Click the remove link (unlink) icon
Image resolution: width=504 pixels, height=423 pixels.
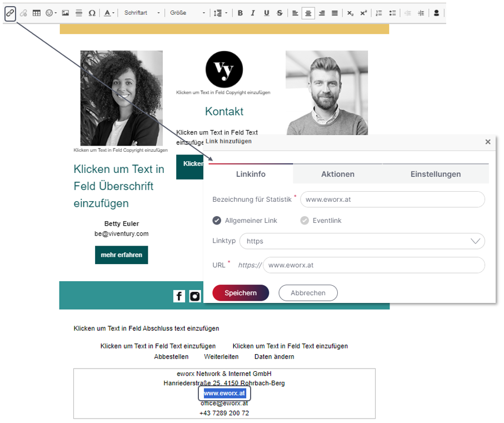[x=23, y=13]
